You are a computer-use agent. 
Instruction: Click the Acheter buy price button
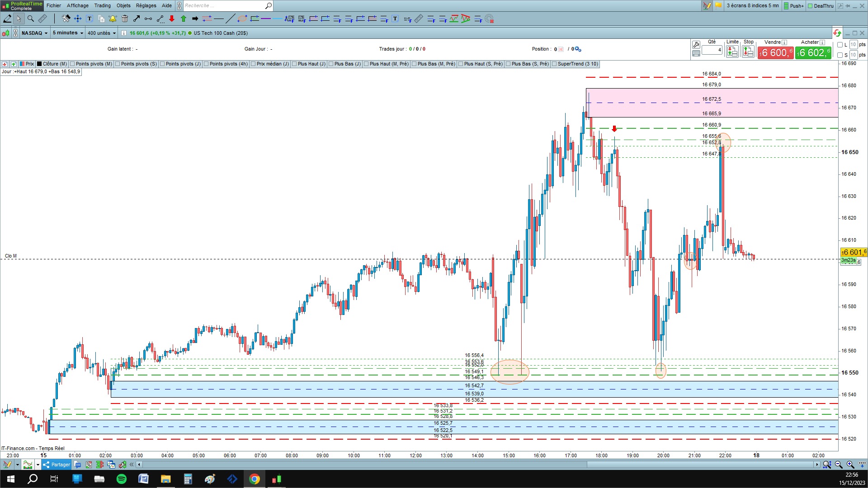coord(813,53)
